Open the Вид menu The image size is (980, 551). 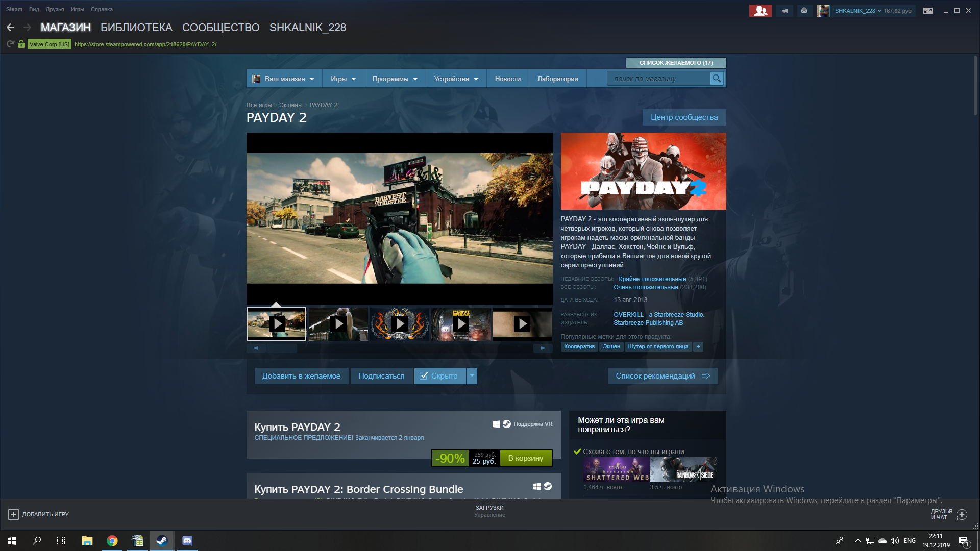tap(34, 9)
